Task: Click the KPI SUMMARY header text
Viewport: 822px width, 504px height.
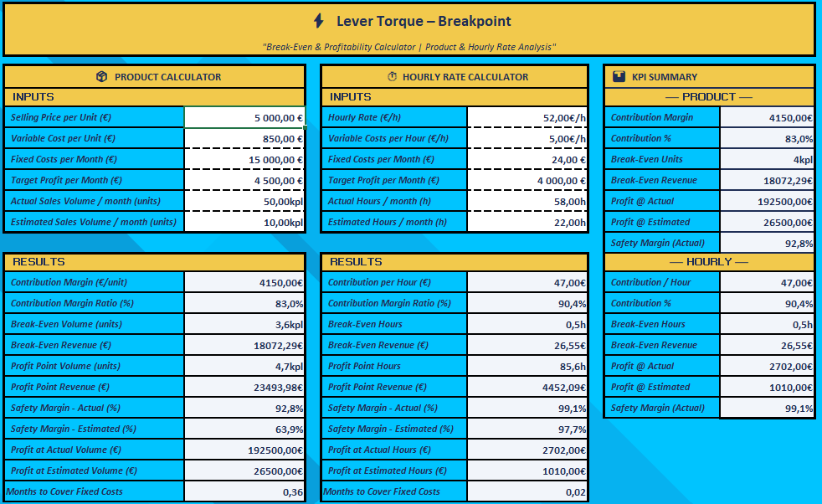Action: [665, 77]
